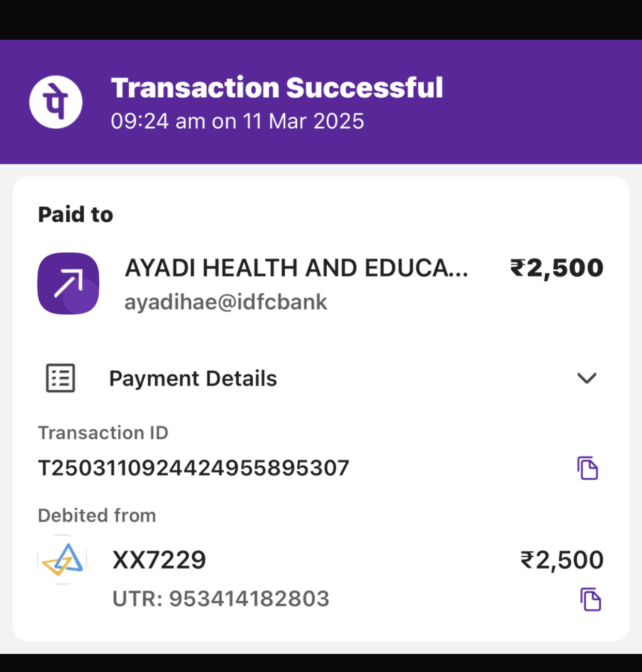The width and height of the screenshot is (642, 672).
Task: Click the Debited from label
Action: [97, 515]
